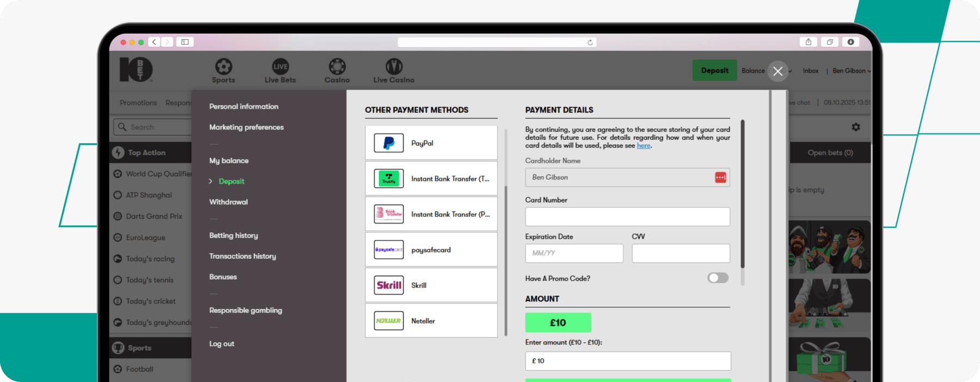This screenshot has height=382, width=980.
Task: Open Transactions history menu item
Action: [x=243, y=256]
